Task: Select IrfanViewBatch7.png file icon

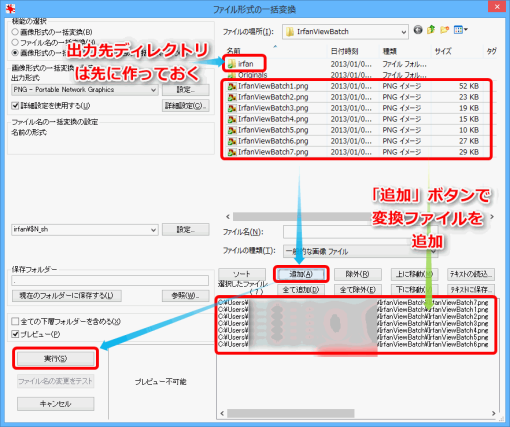Action: click(x=232, y=152)
